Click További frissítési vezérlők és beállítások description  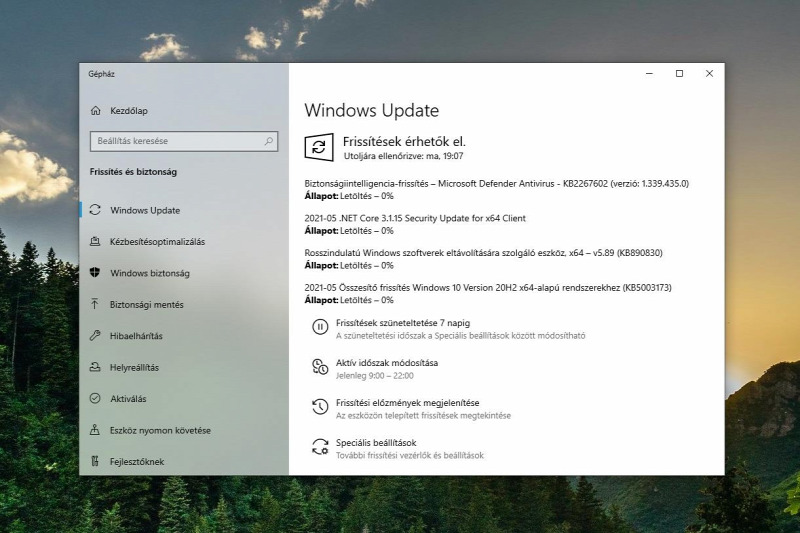pos(410,455)
